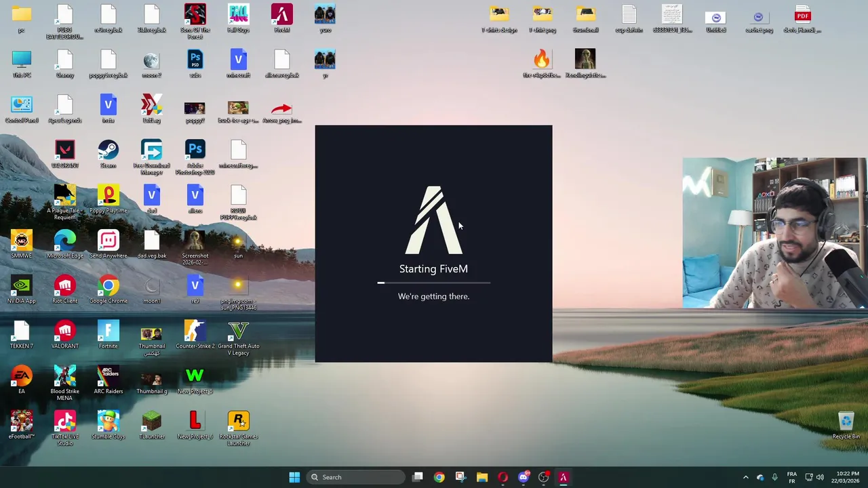Select the Fortnite desktop shortcut
Viewport: 868px width, 488px height.
point(108,335)
